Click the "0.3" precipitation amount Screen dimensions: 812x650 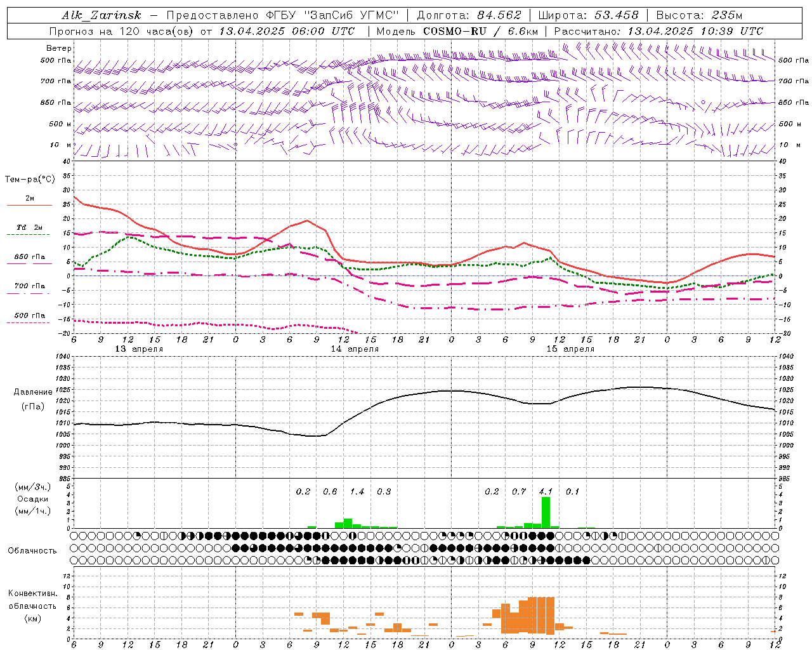[384, 492]
